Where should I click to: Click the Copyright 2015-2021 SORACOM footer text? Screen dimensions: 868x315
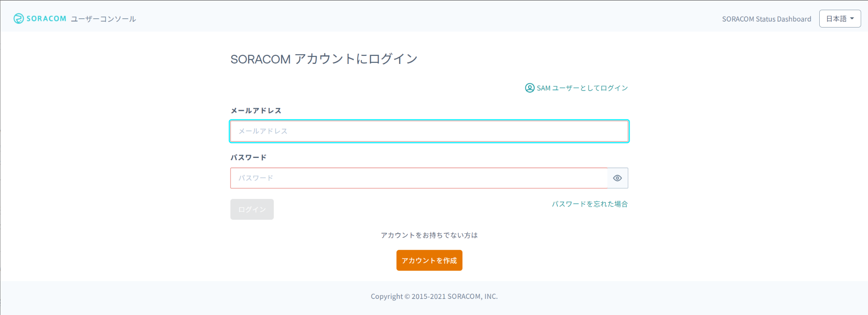434,296
